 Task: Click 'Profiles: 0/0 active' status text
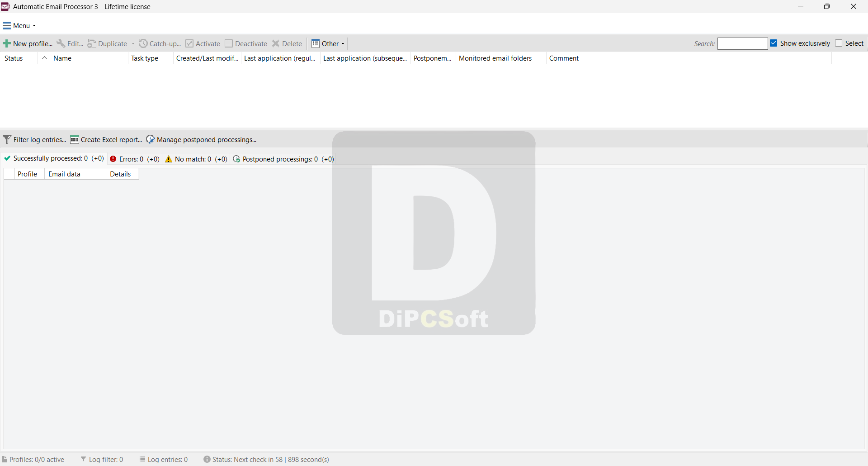[37, 460]
